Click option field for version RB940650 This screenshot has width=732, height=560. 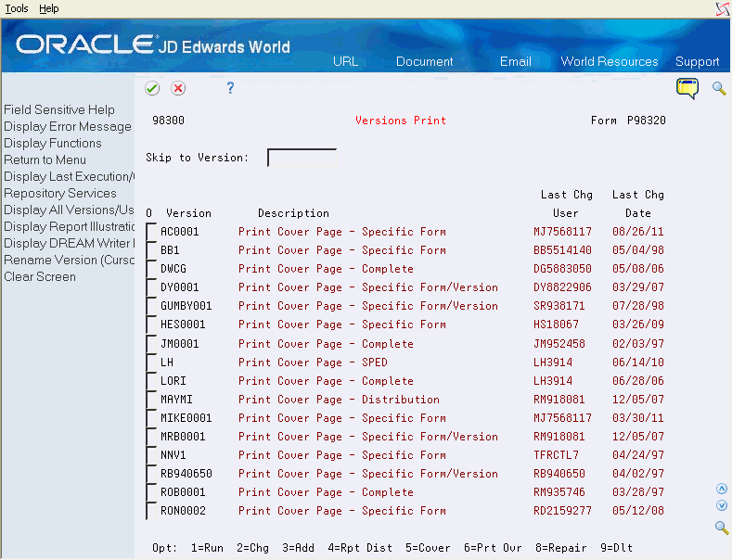[151, 474]
